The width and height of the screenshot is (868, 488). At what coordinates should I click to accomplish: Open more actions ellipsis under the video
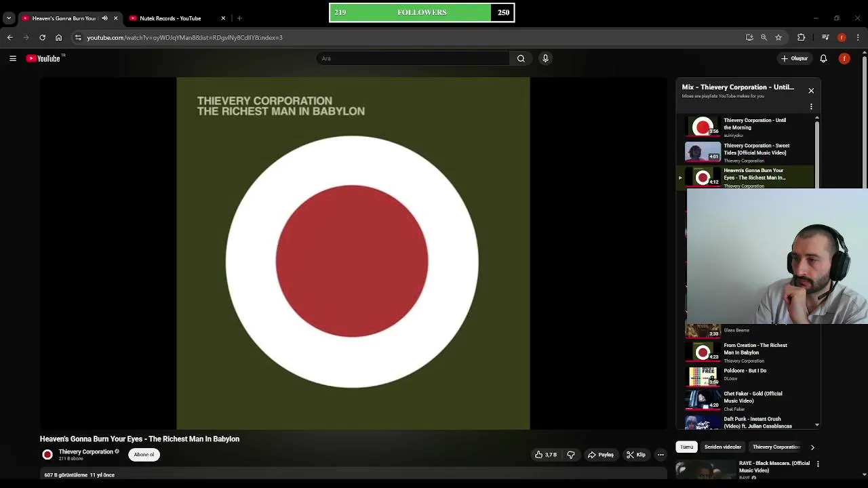click(660, 455)
